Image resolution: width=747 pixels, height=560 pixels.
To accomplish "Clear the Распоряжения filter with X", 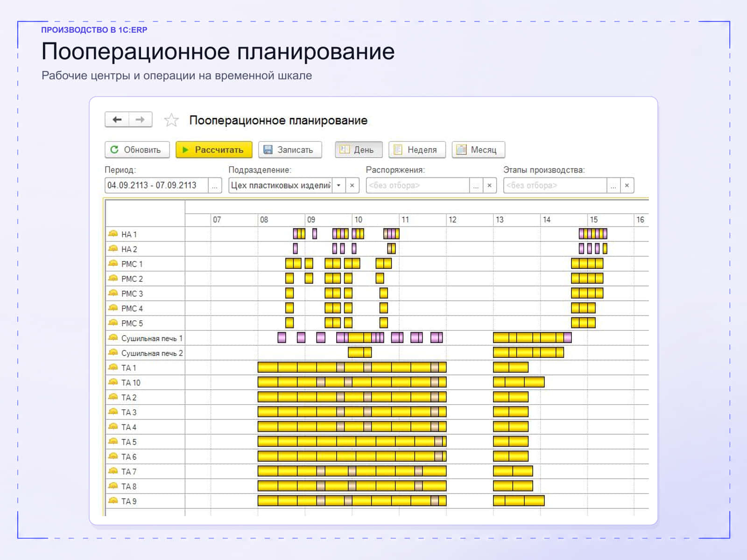I will click(489, 185).
